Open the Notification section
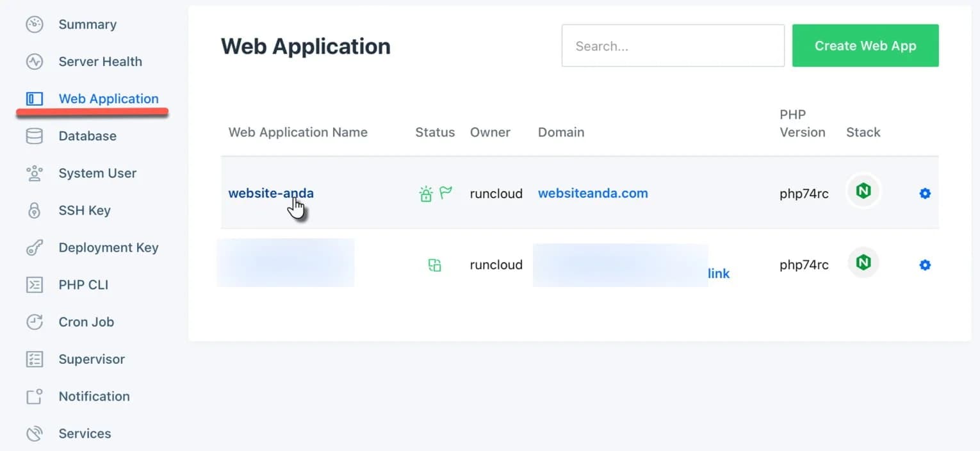 tap(33, 396)
